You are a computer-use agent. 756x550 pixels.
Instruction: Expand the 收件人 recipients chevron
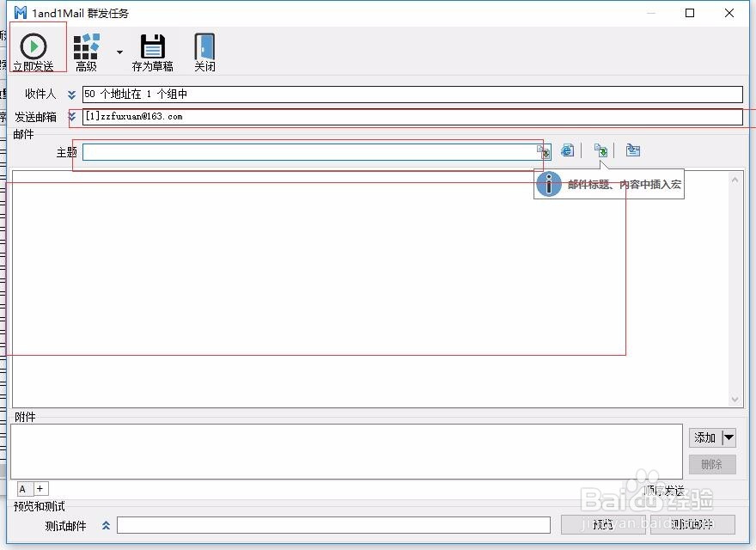point(71,95)
